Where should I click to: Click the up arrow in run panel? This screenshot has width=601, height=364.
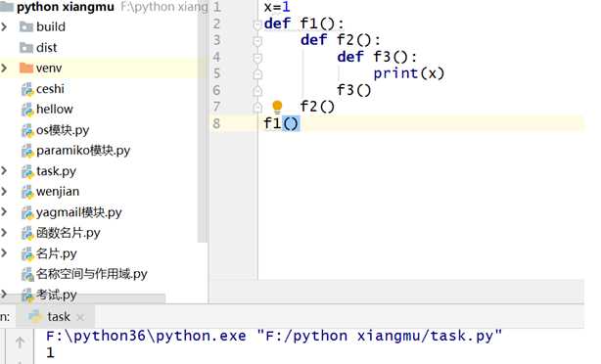pyautogui.click(x=20, y=342)
